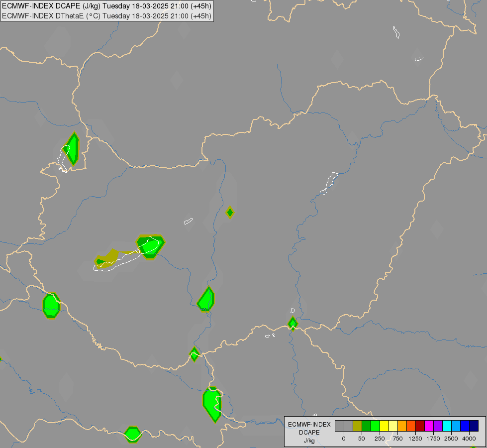Viewport: 487px width, 448px height.
Task: Pick the dark red legend swatch
Action: point(420,426)
